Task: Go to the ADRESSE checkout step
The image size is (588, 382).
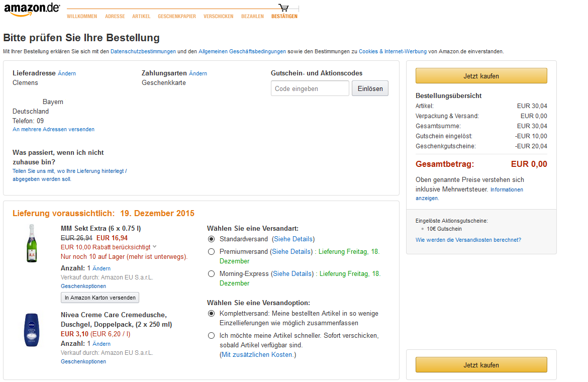Action: pos(115,17)
